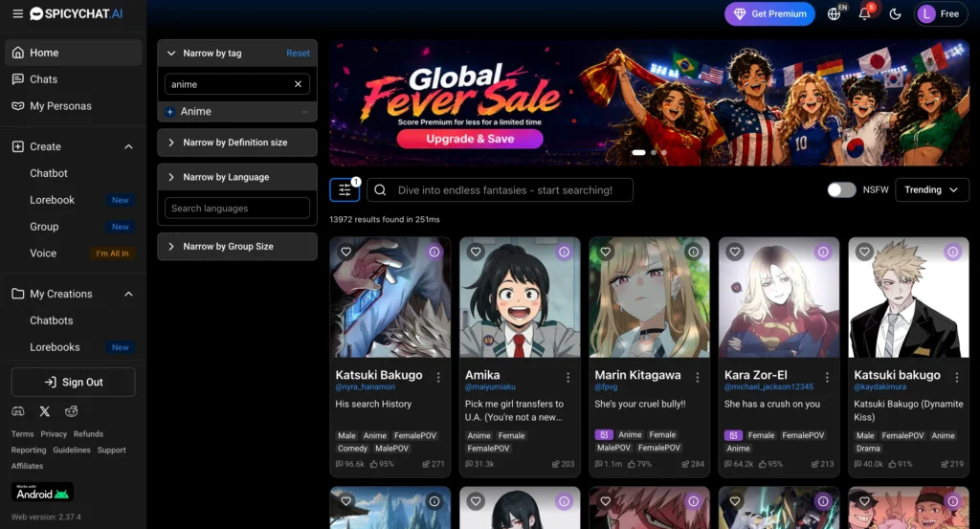Image resolution: width=980 pixels, height=529 pixels.
Task: Open the Reddit icon link
Action: coord(71,411)
